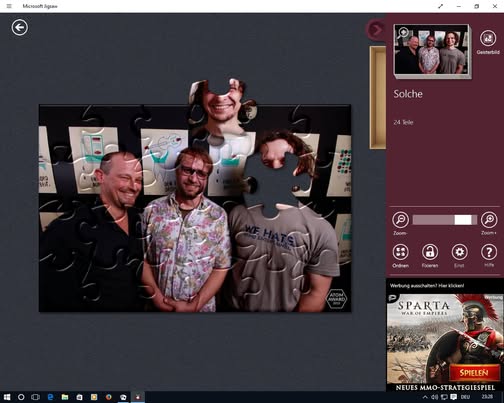Open network status in system tray
Viewport: 504px width, 403px height.
coord(444,397)
